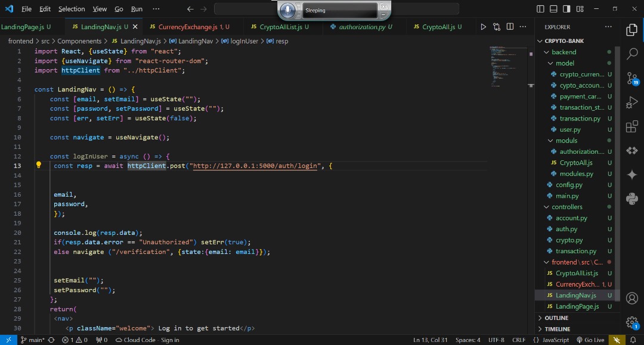Screen dimensions: 644x345
Task: Click the microphone icon in speech widget
Action: click(x=287, y=10)
